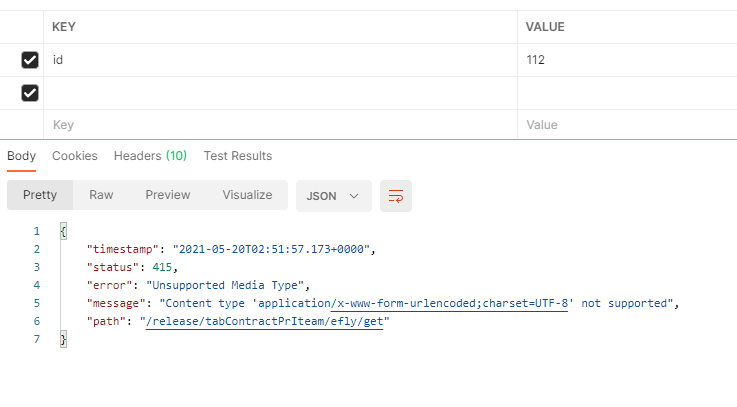Toggle word wrap icon in response
The height and width of the screenshot is (407, 737).
tap(396, 196)
